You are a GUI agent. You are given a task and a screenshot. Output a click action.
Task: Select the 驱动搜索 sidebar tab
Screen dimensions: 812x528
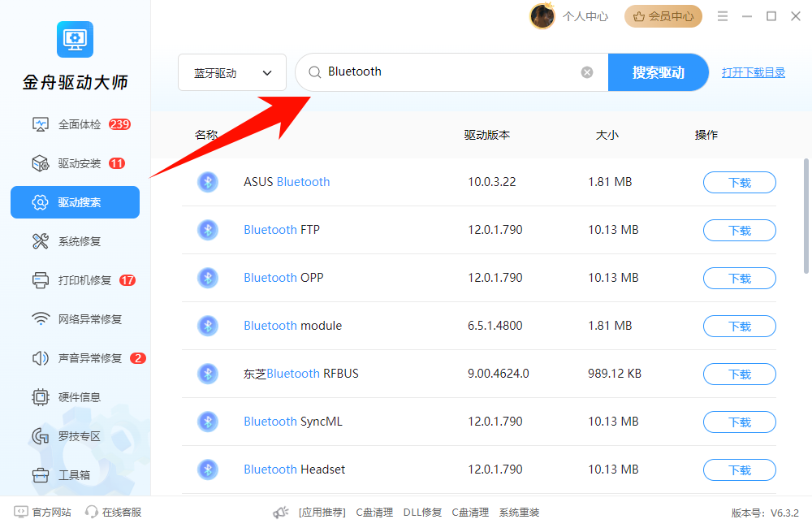coord(75,202)
